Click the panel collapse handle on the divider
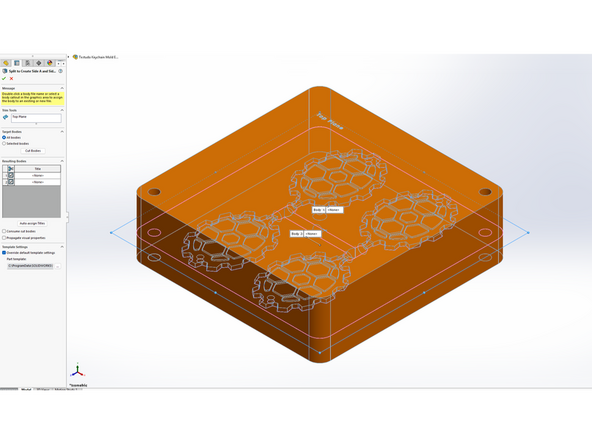 click(x=68, y=217)
